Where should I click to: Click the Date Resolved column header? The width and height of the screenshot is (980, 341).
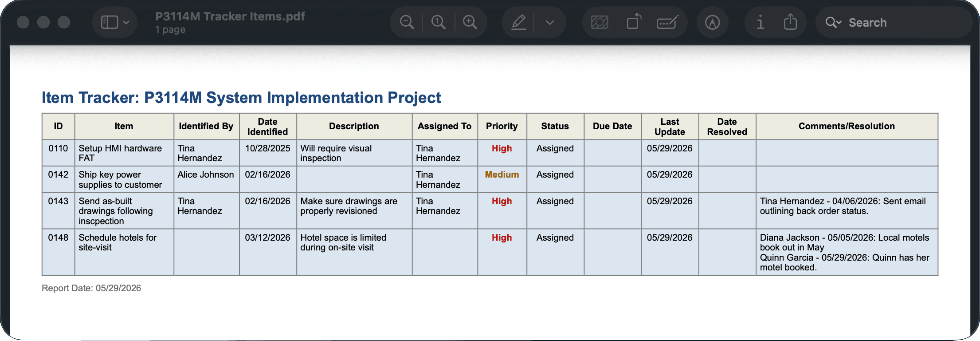pos(727,127)
